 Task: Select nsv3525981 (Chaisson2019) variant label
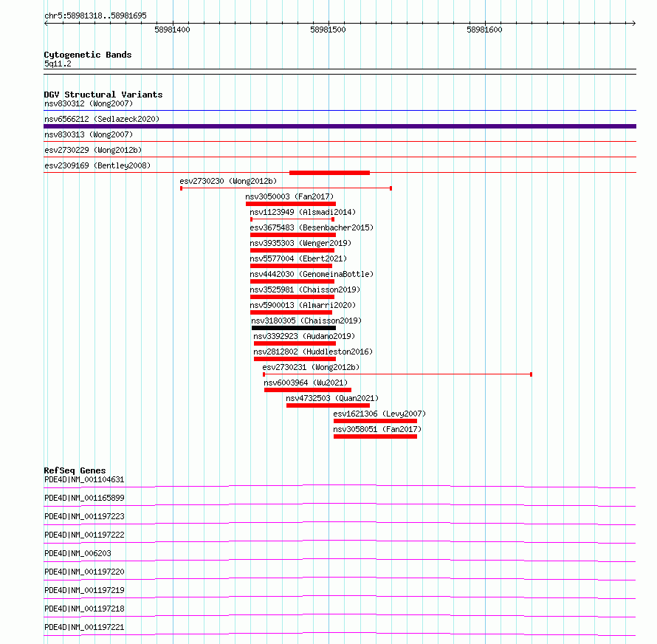pos(305,290)
